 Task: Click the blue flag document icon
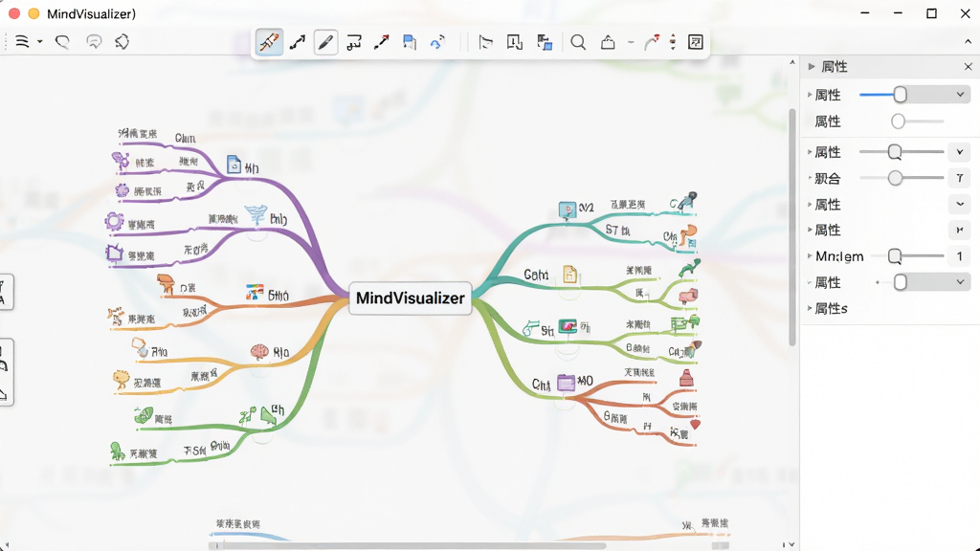click(410, 42)
